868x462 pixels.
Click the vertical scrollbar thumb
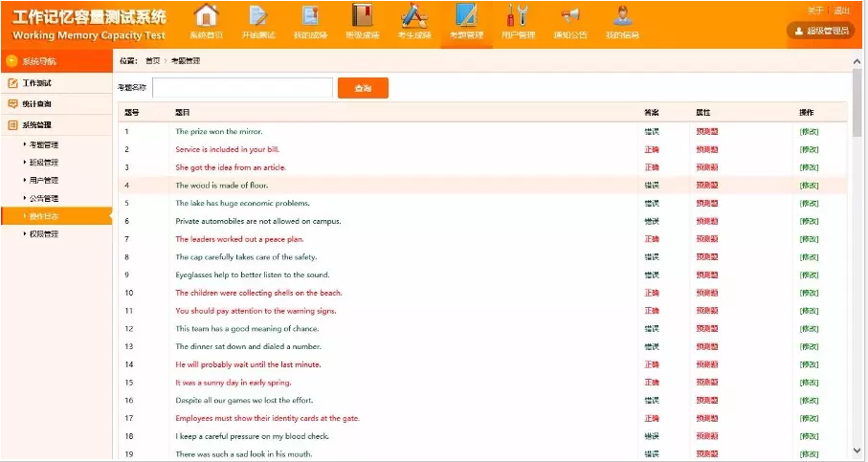click(857, 103)
